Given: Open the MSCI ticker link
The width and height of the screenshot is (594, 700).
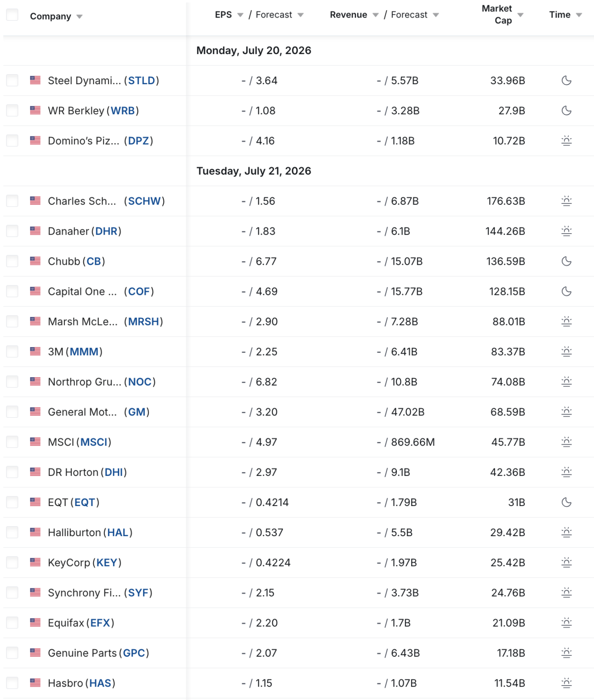Looking at the screenshot, I should tap(94, 442).
